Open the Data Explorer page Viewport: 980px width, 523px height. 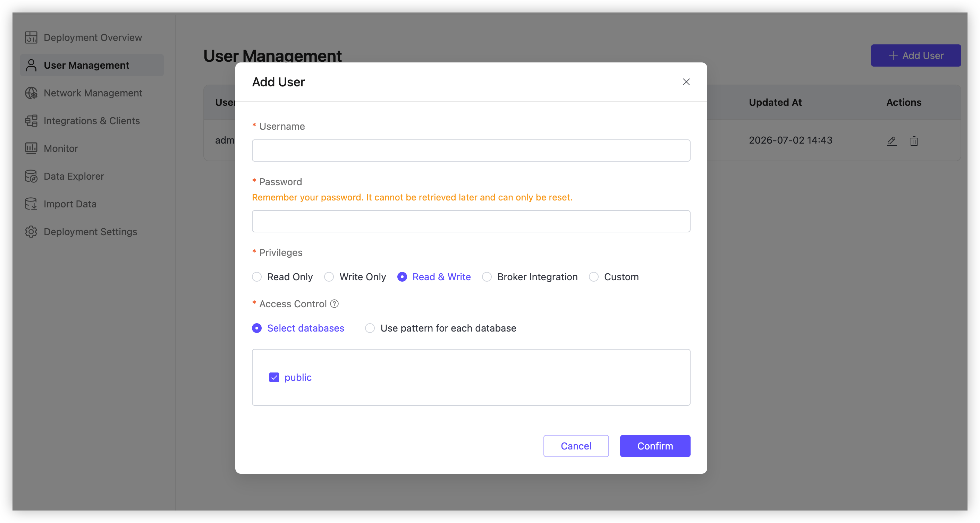(x=92, y=176)
